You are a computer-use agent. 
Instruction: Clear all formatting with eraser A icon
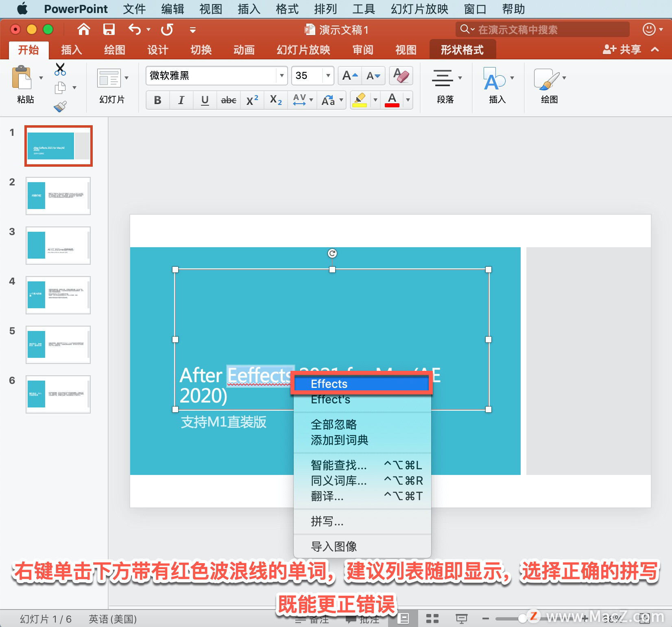point(401,76)
